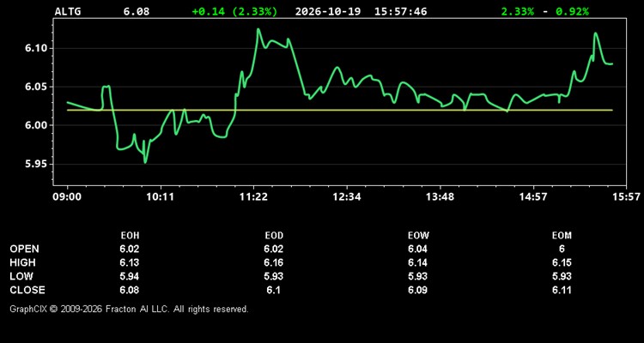
Task: Click the OPEN row label
Action: (x=24, y=249)
